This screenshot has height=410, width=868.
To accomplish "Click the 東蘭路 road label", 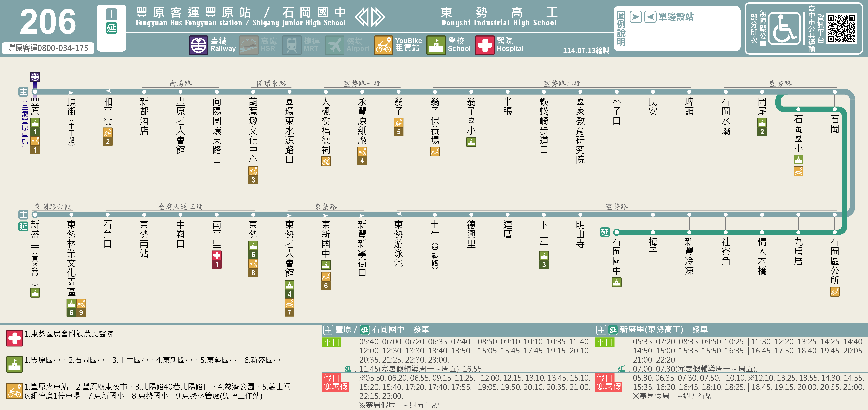I will pyautogui.click(x=326, y=206).
